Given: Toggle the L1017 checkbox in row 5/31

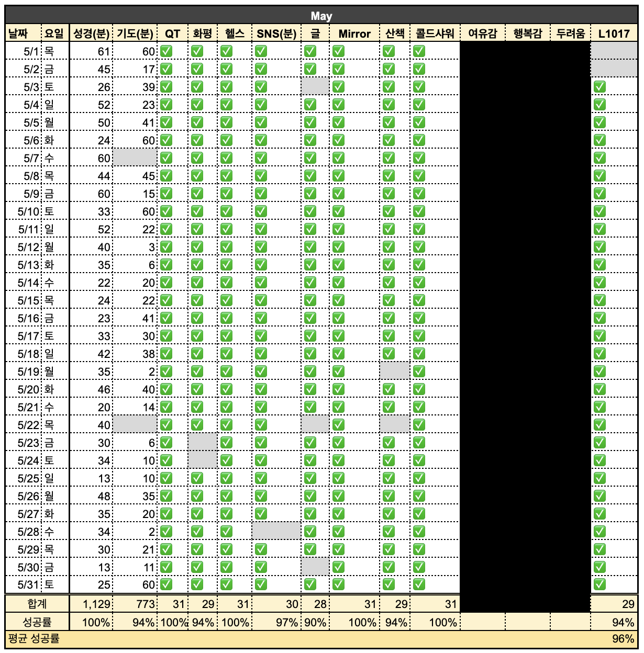Looking at the screenshot, I should (x=599, y=585).
